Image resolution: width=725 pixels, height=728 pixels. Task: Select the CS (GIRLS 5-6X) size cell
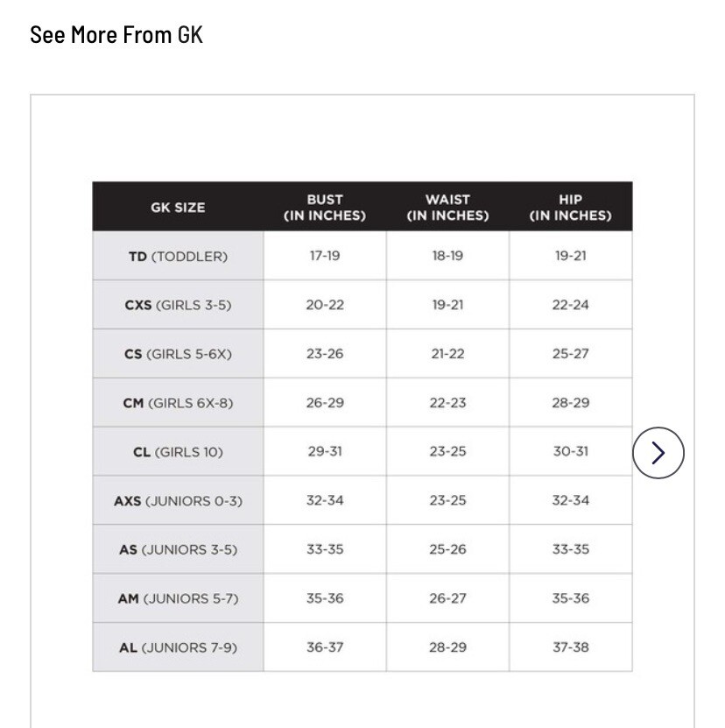pyautogui.click(x=178, y=355)
